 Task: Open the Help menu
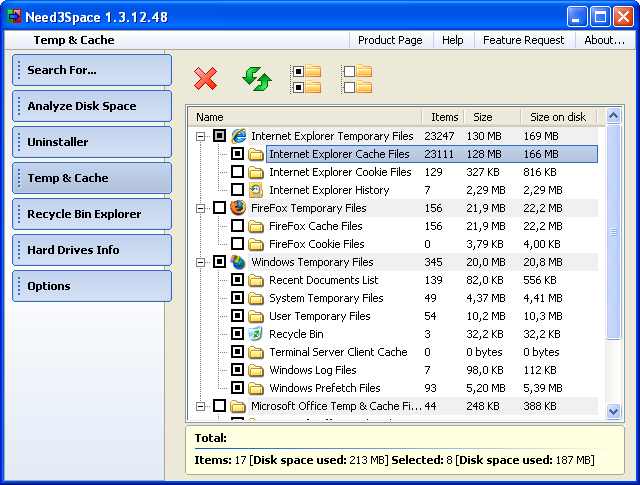453,40
